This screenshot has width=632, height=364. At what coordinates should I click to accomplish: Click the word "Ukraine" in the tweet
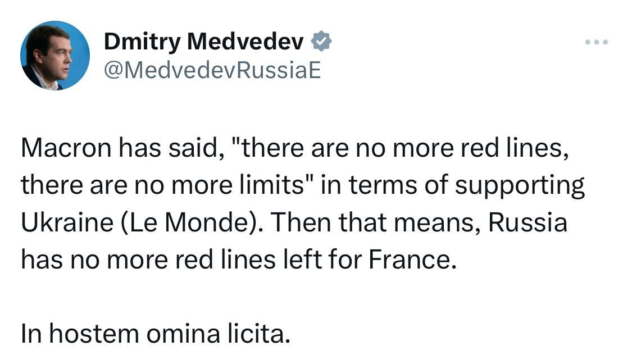click(x=67, y=222)
